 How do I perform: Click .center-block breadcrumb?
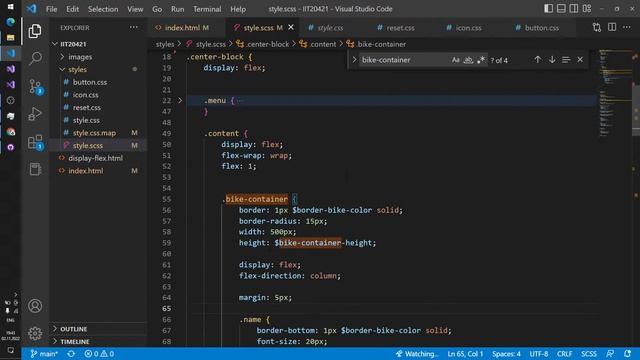[x=268, y=44]
